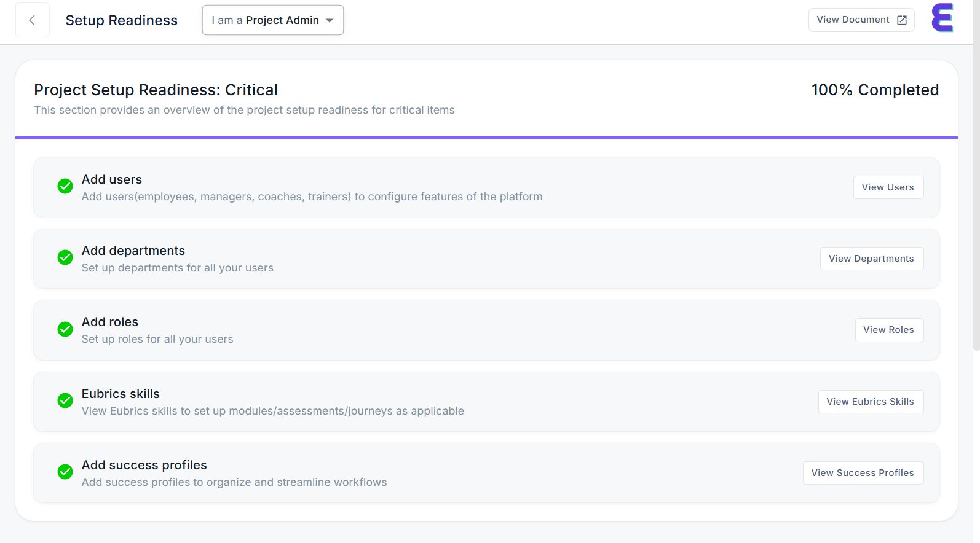This screenshot has width=980, height=543.
Task: Click the page's vertical scrollbar
Action: [x=976, y=184]
